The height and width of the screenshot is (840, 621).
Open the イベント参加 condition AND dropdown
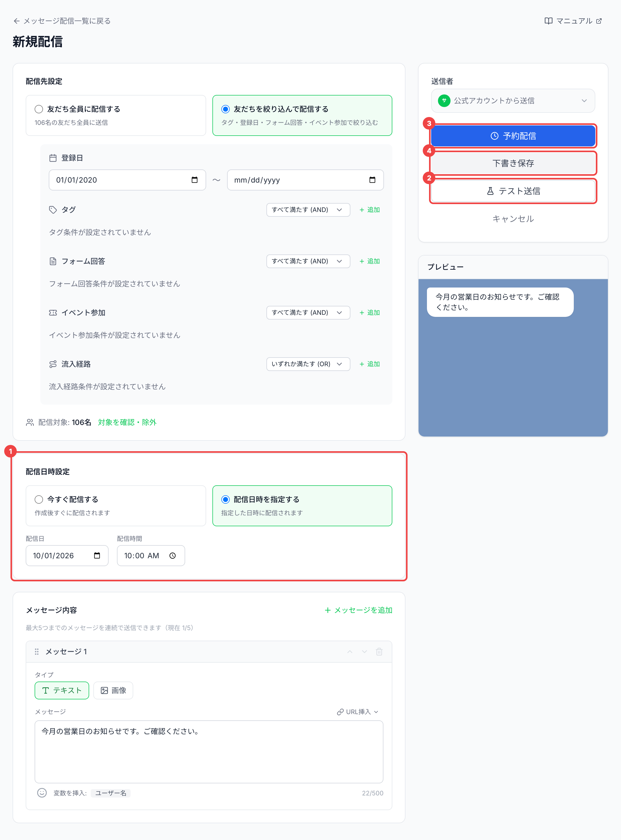(x=308, y=313)
